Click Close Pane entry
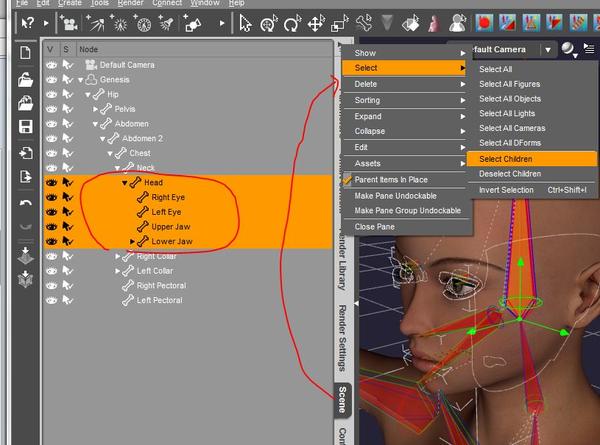 tap(405, 227)
